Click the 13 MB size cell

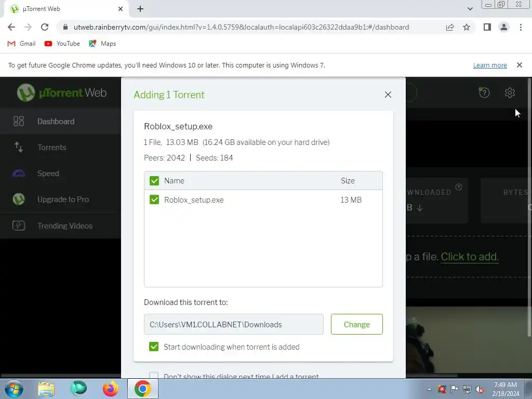click(x=351, y=200)
